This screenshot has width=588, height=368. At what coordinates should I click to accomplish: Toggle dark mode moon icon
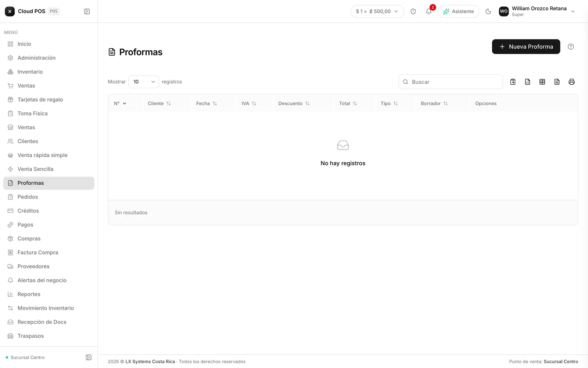pyautogui.click(x=488, y=11)
